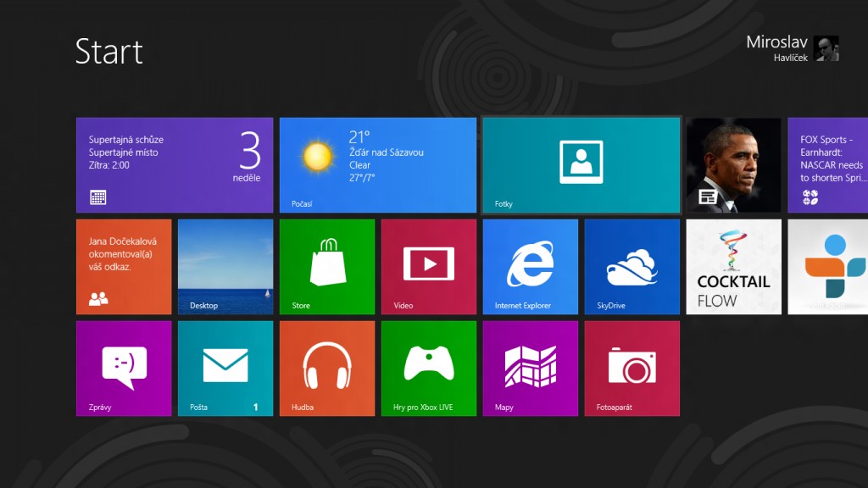Click Miroslav Havlíček account picture
This screenshot has width=868, height=488.
coord(826,48)
